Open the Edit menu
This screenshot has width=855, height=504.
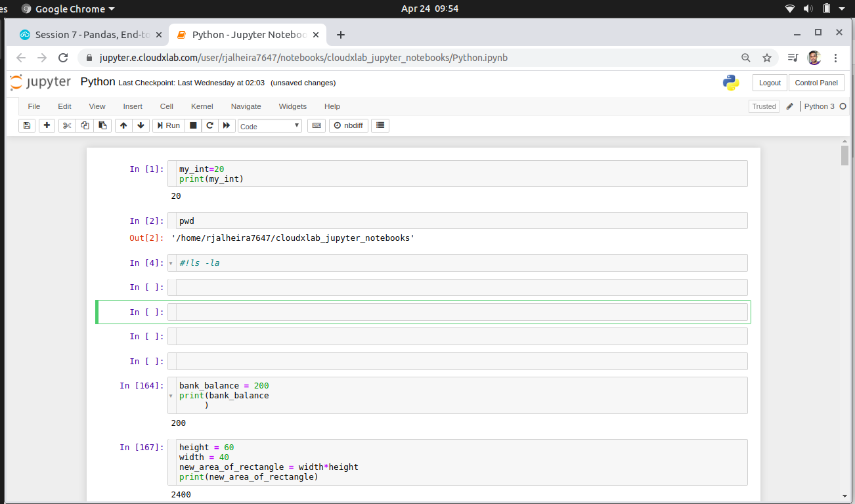tap(64, 106)
